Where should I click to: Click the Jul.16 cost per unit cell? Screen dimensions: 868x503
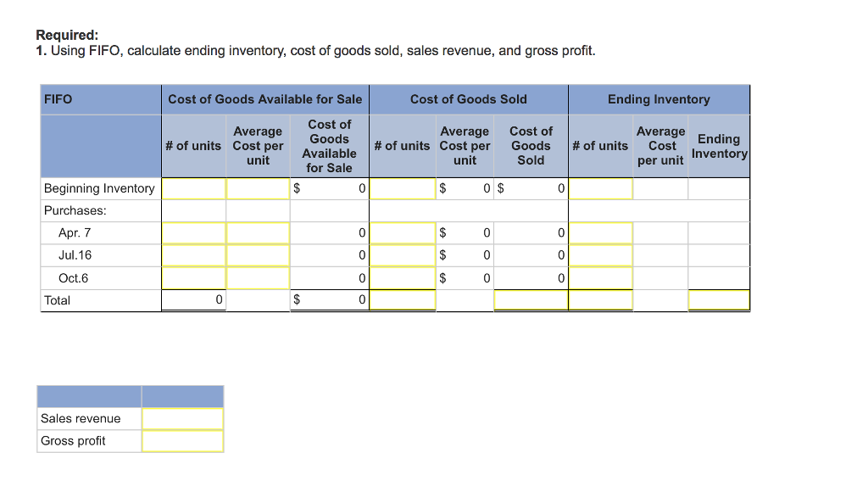[259, 254]
